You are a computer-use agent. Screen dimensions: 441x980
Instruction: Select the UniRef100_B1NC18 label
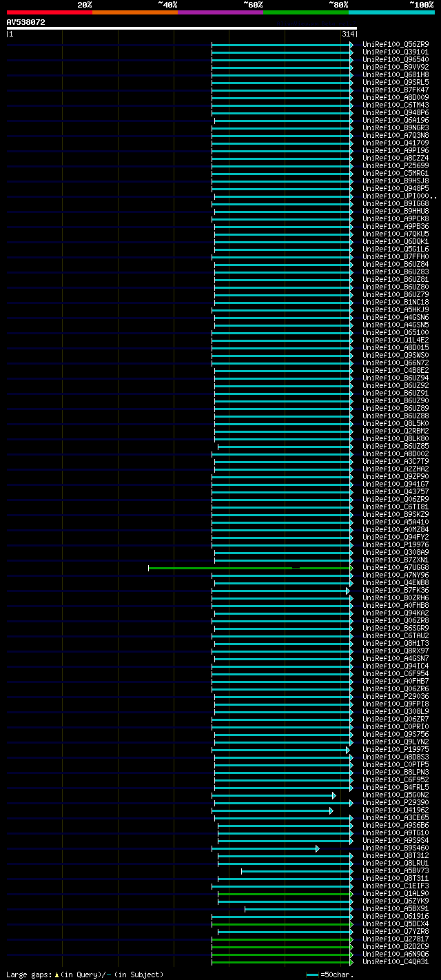pos(396,302)
